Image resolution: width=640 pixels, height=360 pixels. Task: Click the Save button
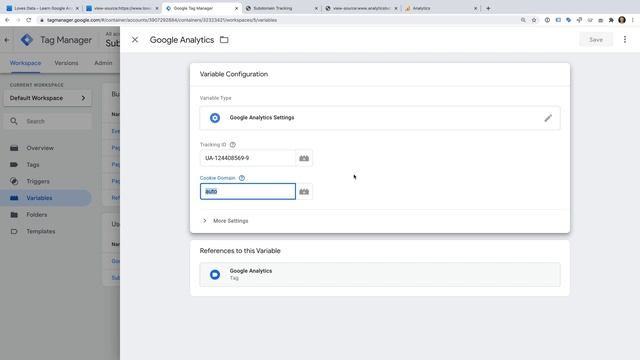point(596,40)
